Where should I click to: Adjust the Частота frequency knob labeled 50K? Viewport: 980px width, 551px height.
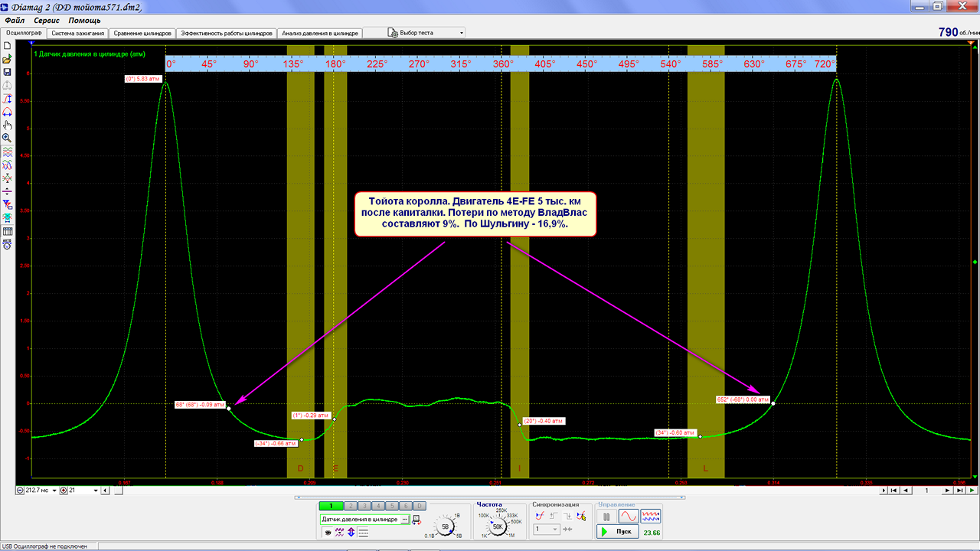point(497,527)
